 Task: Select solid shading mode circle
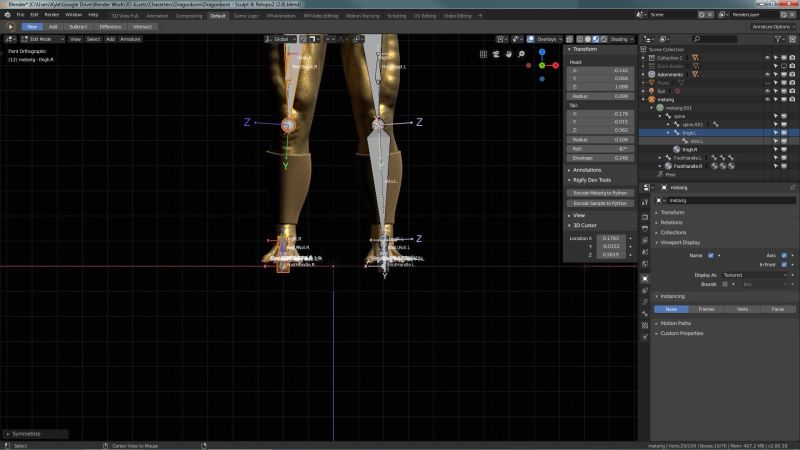click(588, 39)
